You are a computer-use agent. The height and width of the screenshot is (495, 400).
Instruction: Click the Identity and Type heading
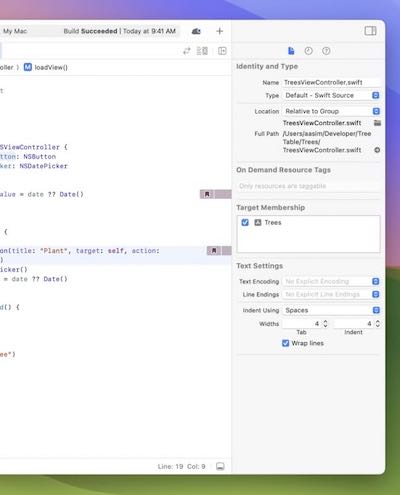tap(267, 66)
